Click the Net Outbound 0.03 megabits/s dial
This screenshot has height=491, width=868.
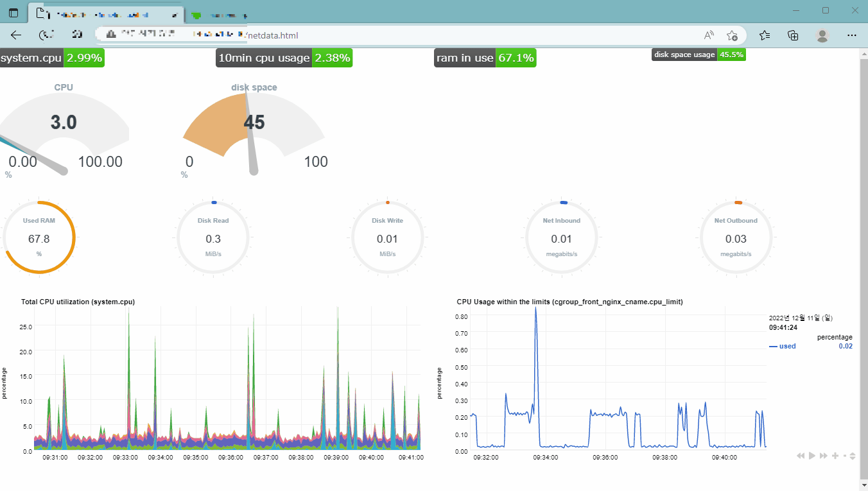(x=736, y=237)
